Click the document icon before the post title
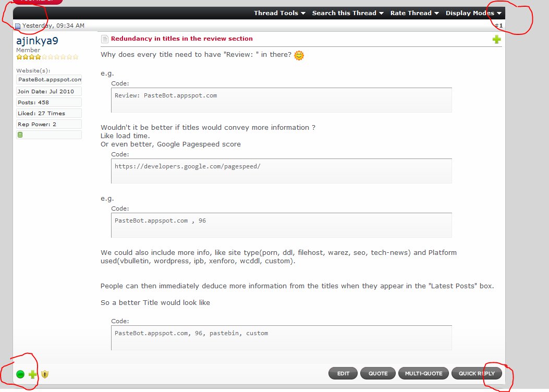Image resolution: width=549 pixels, height=392 pixels. 104,39
